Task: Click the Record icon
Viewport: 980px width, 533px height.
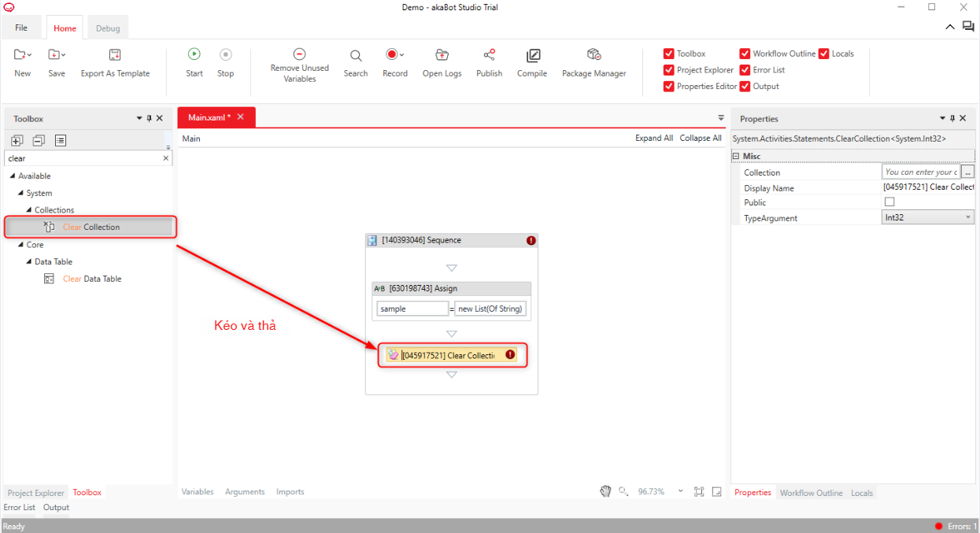Action: click(391, 54)
